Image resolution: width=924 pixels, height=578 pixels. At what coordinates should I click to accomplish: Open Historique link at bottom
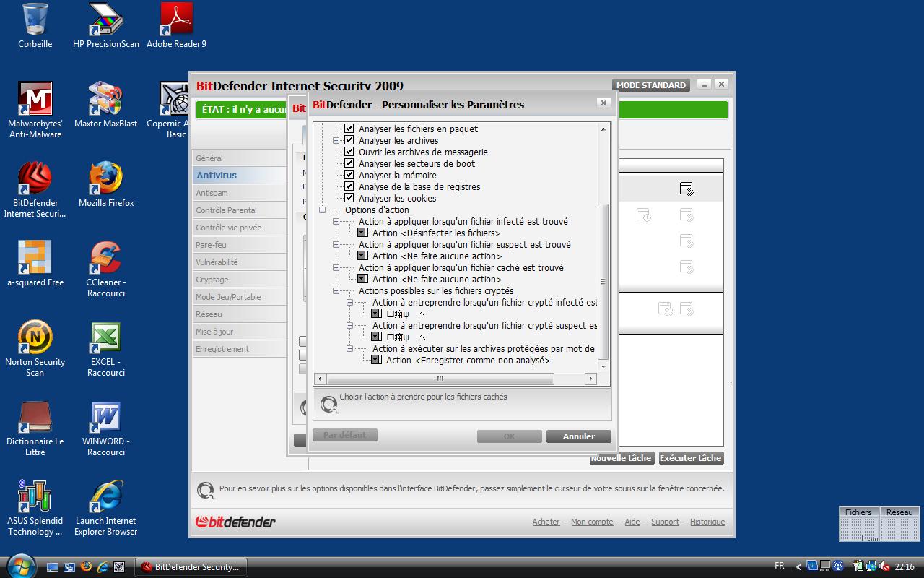point(707,522)
